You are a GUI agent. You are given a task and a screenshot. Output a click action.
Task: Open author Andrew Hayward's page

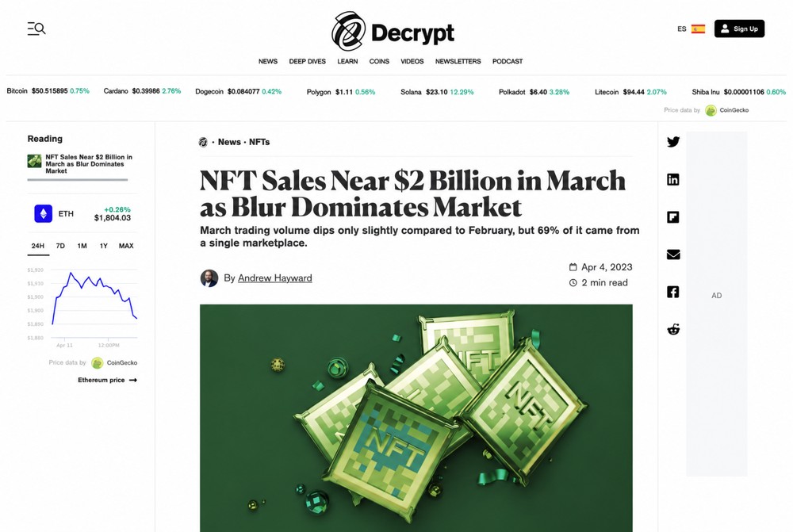pyautogui.click(x=275, y=278)
